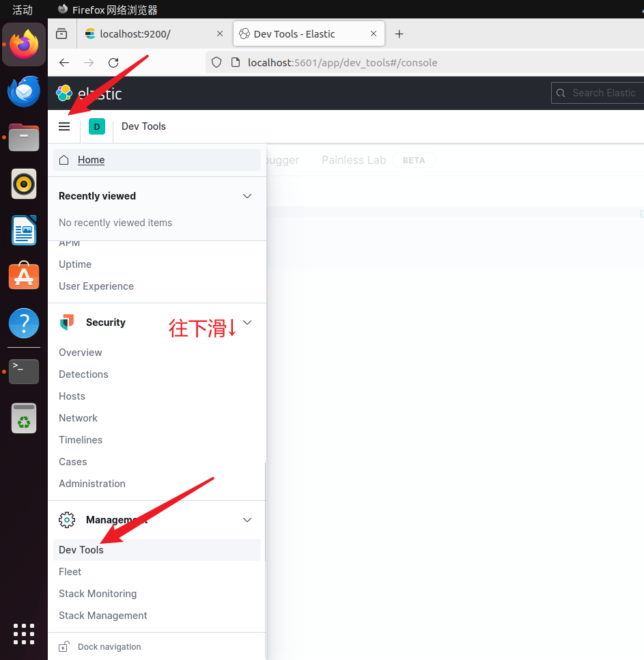
Task: Switch to the Painless Lab tab
Action: click(x=354, y=160)
